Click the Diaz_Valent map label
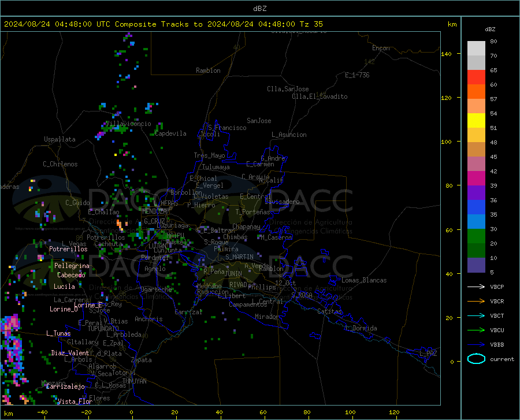The image size is (520, 420). click(x=70, y=353)
